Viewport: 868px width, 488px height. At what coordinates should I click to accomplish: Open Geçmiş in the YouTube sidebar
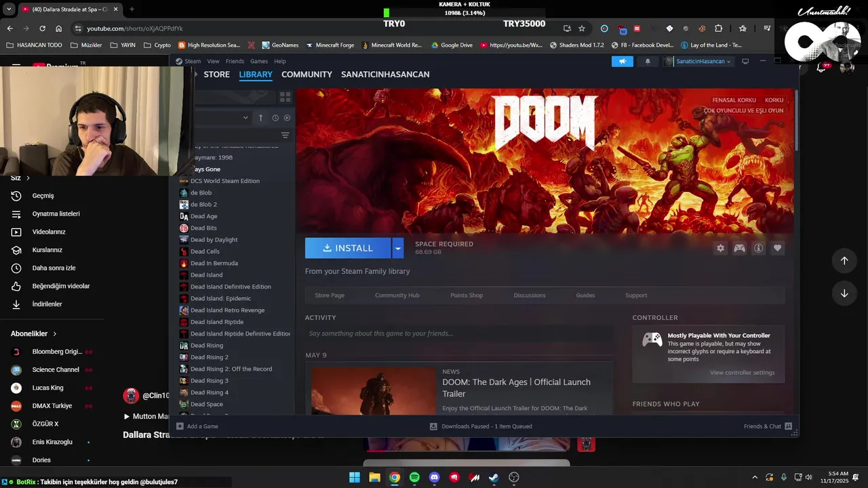(x=43, y=196)
